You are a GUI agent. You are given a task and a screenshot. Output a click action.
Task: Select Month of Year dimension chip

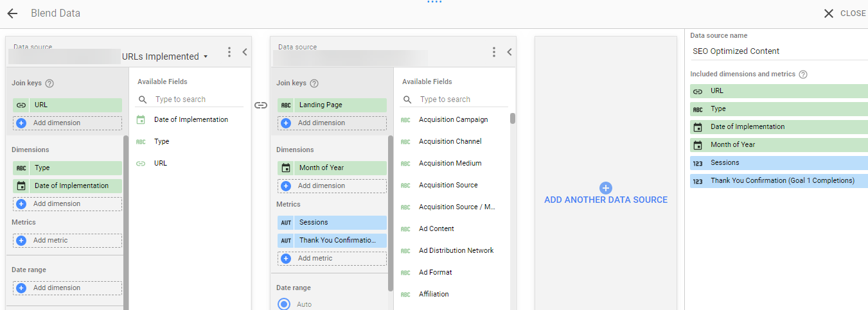pyautogui.click(x=332, y=168)
